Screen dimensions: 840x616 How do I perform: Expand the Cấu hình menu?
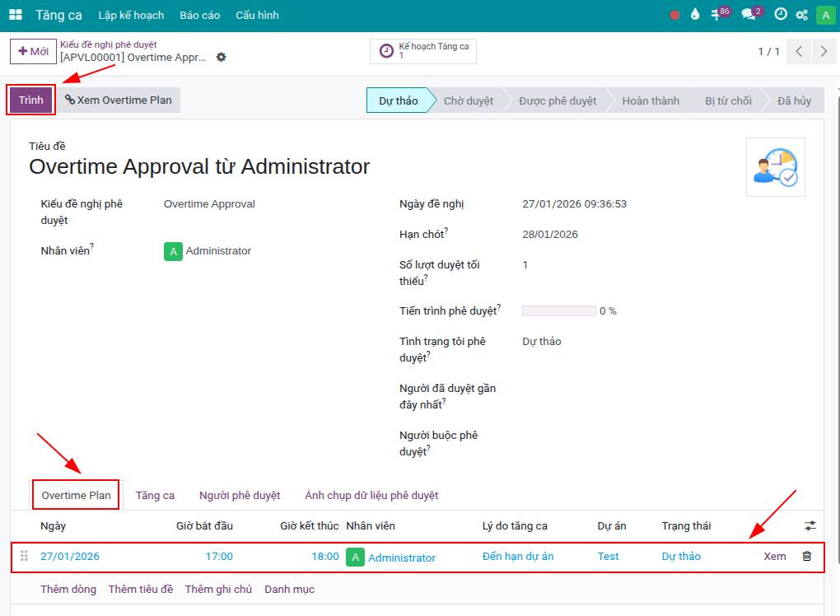click(x=257, y=15)
